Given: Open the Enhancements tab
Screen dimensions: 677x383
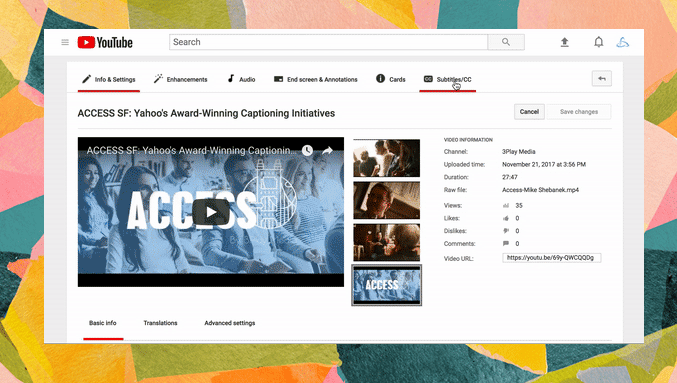Looking at the screenshot, I should (180, 79).
